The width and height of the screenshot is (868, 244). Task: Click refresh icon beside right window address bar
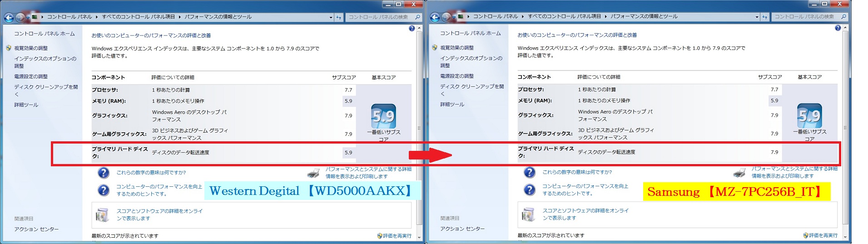(x=765, y=17)
